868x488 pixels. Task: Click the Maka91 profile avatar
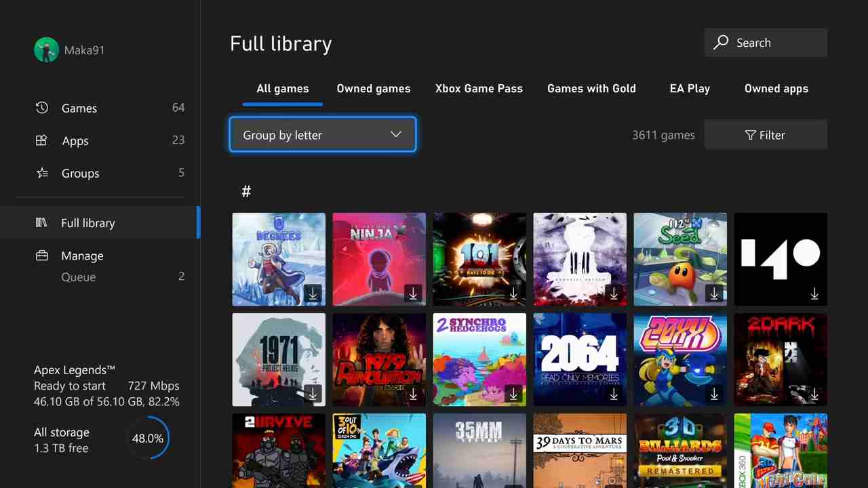46,49
